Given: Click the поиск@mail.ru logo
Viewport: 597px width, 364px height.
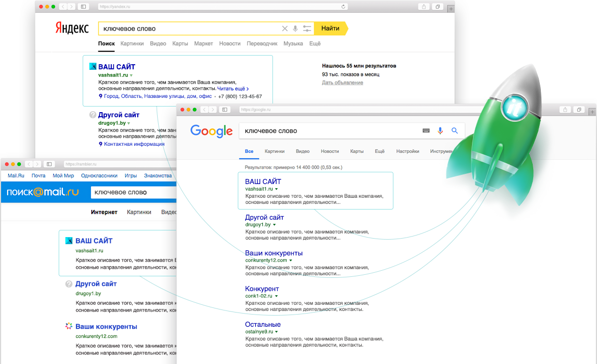Looking at the screenshot, I should 43,192.
